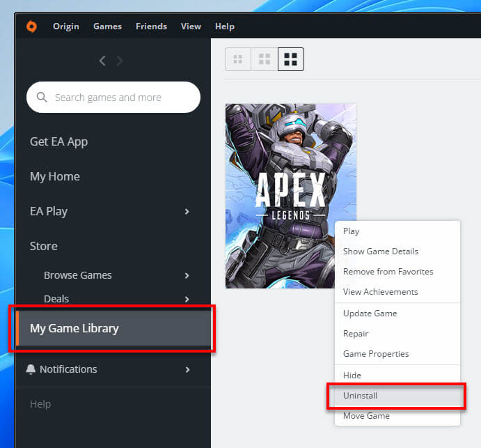Select Move Game option
The width and height of the screenshot is (481, 448).
pos(397,416)
